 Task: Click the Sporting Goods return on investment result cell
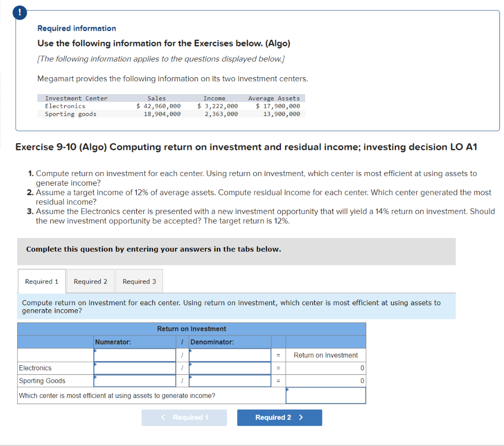(325, 381)
